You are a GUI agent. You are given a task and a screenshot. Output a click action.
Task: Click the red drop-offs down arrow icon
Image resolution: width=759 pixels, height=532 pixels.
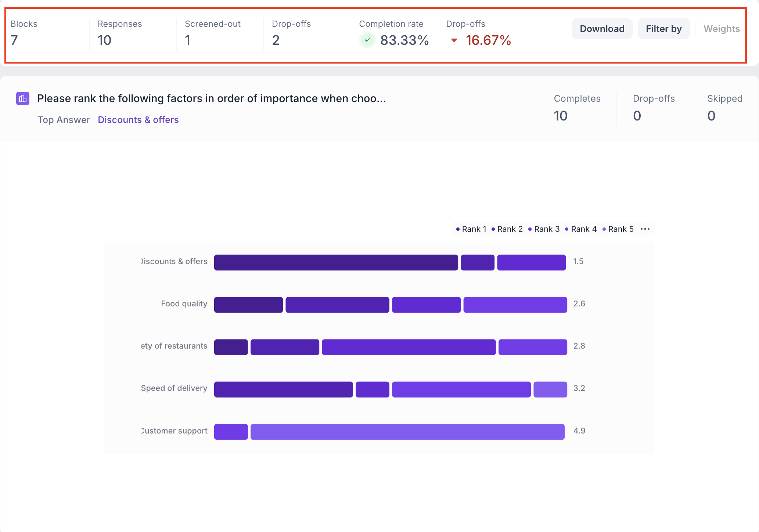tap(454, 40)
